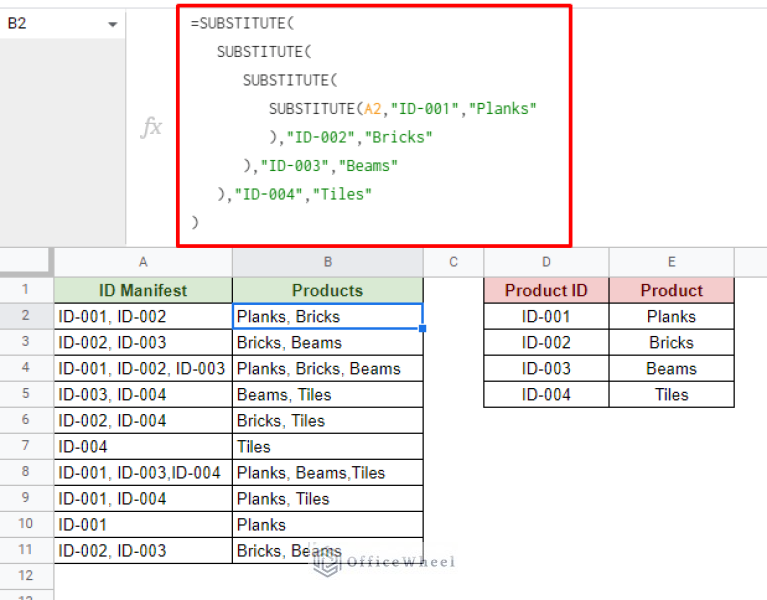Screen dimensions: 767x600
Task: Select cell A11 'ID-002, ID-003'
Action: (143, 551)
